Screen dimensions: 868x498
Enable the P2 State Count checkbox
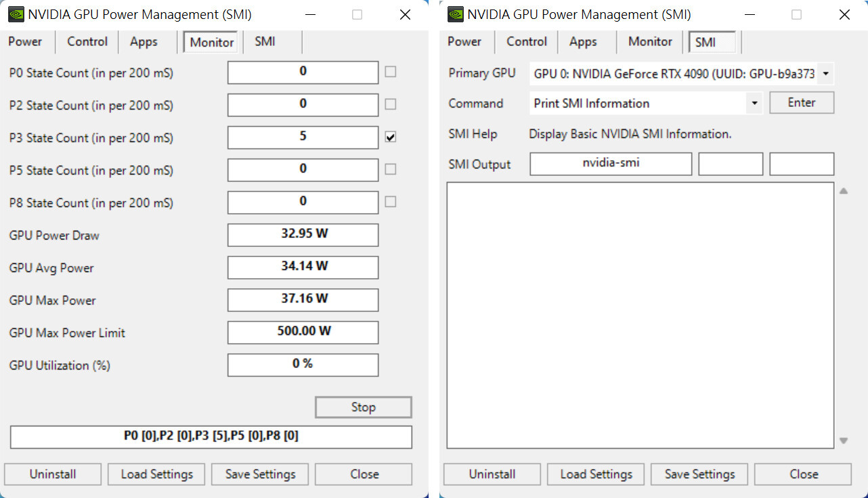(x=391, y=104)
